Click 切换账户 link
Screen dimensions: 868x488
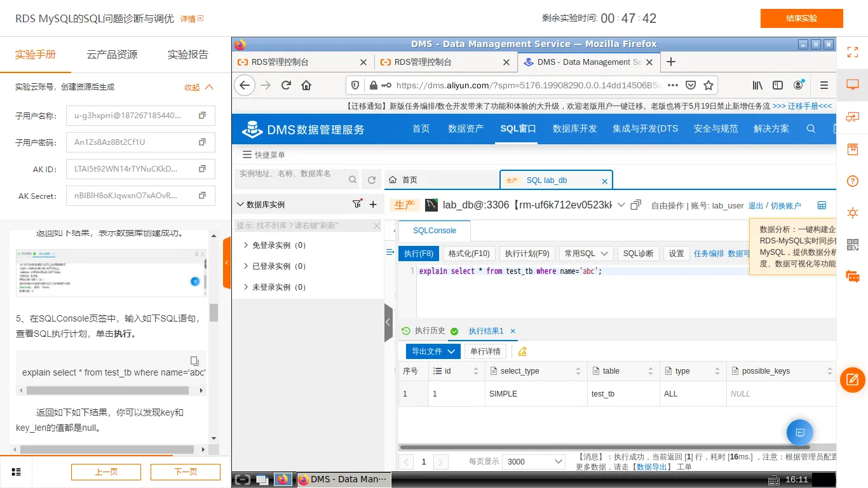tap(786, 205)
